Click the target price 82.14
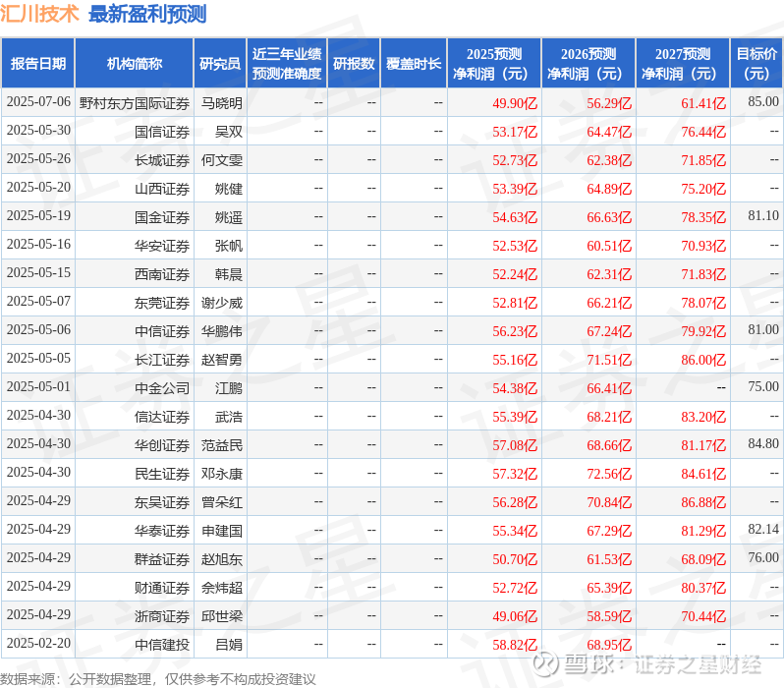 763,530
